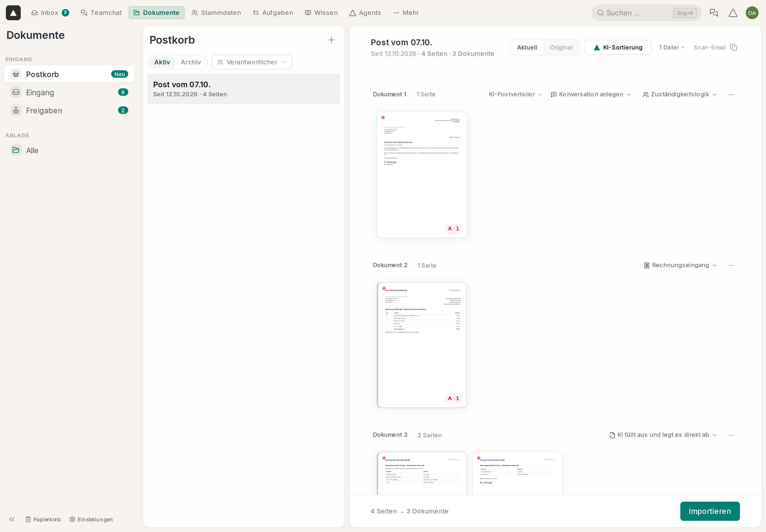Open Freigaben in sidebar
The width and height of the screenshot is (766, 532).
(x=69, y=110)
